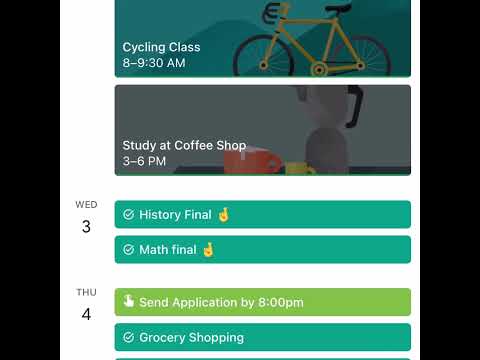Toggle the History Final task checkmark
The height and width of the screenshot is (360, 480).
(x=128, y=215)
